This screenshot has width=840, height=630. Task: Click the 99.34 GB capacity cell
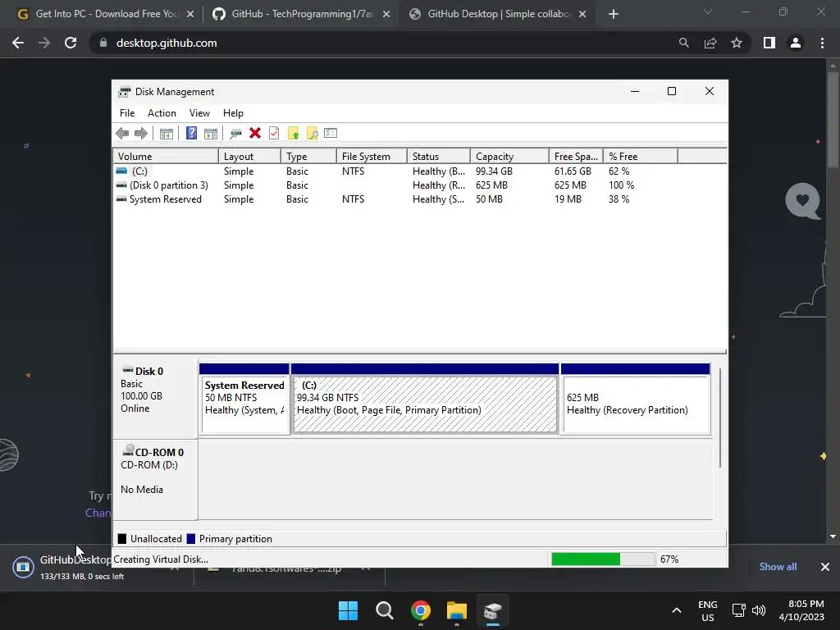click(x=494, y=171)
